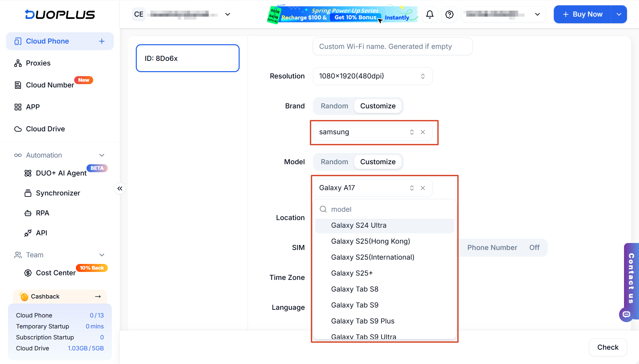This screenshot has width=639, height=364.
Task: Collapse the Team section chevron
Action: pos(102,255)
